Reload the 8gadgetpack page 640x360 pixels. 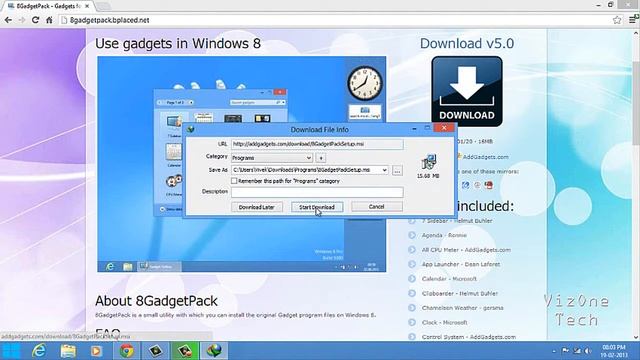click(x=36, y=20)
